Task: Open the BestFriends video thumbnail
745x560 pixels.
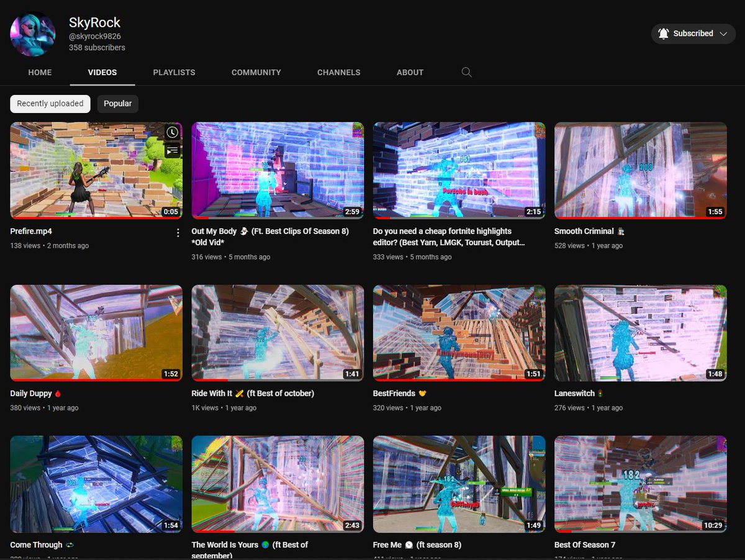Action: tap(459, 333)
